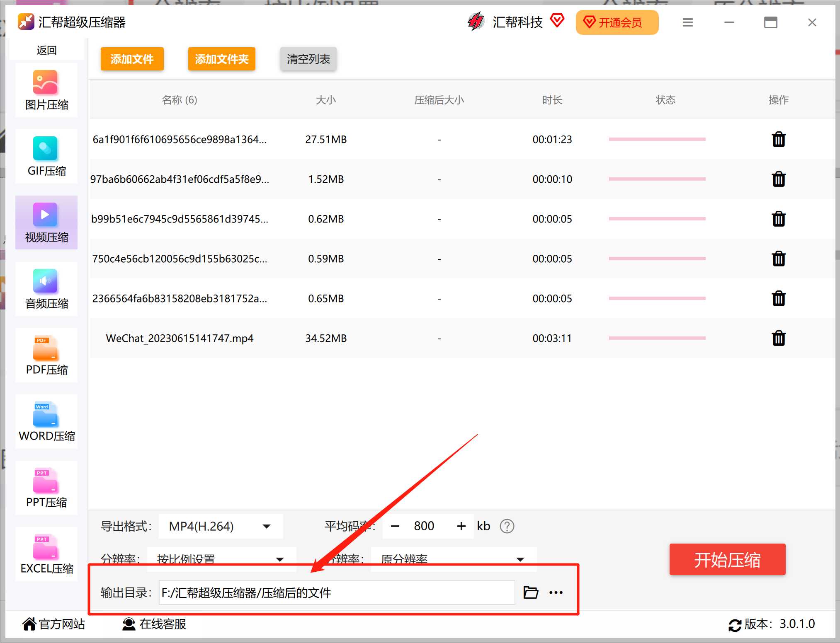840x643 pixels.
Task: Click progress bar of 6a1f901f... file
Action: click(x=657, y=139)
